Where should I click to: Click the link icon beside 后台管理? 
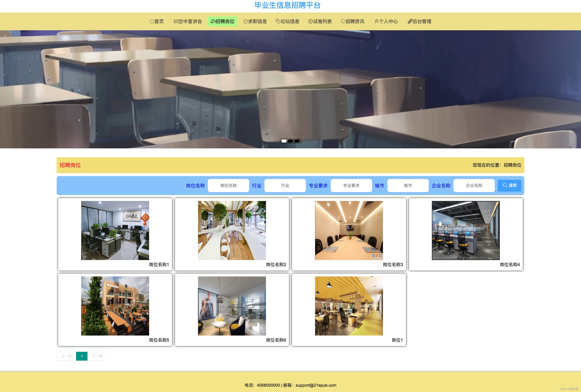click(x=410, y=21)
